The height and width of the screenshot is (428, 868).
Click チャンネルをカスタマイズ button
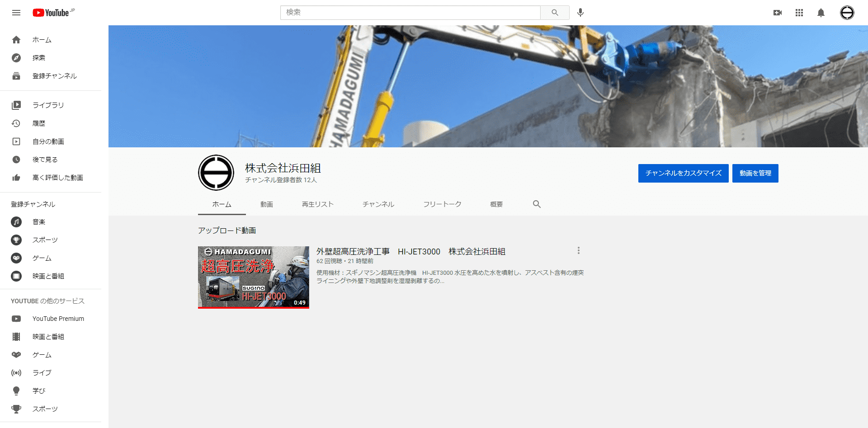pos(684,173)
